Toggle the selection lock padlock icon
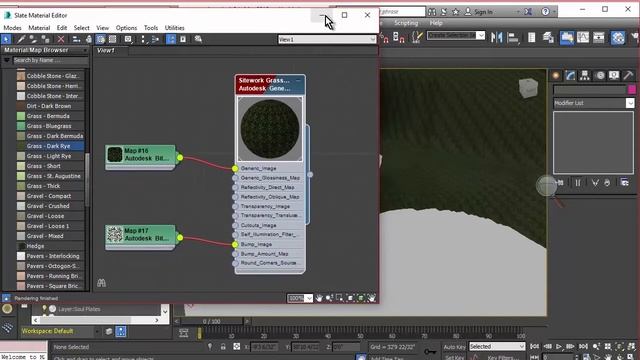 click(x=223, y=347)
